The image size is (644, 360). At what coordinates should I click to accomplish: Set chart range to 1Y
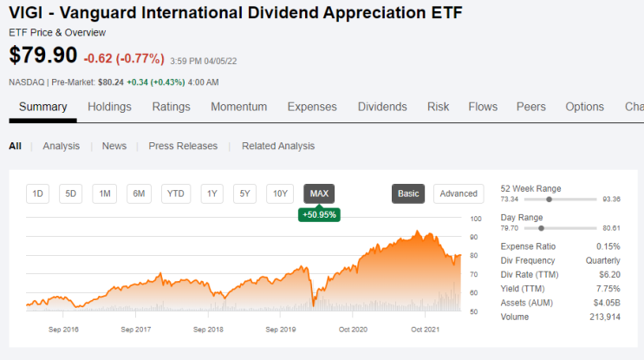point(212,193)
